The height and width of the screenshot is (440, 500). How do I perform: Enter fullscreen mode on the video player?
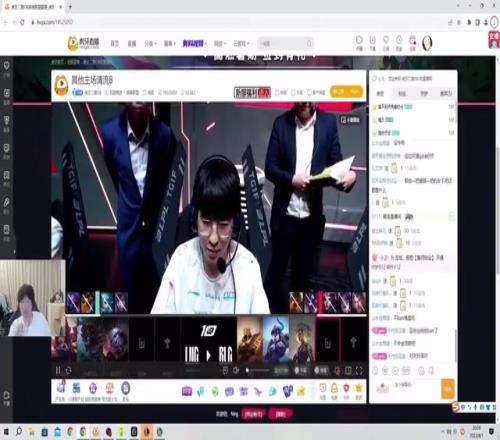pyautogui.click(x=359, y=370)
